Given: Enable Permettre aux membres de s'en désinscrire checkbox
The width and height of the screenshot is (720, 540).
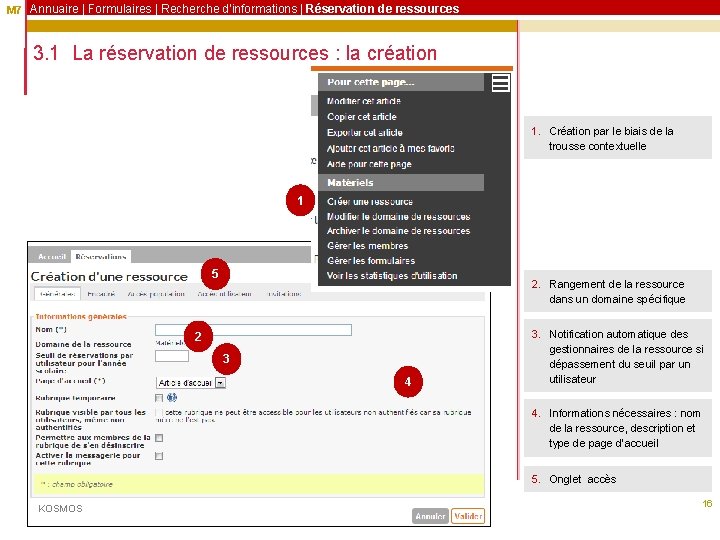Looking at the screenshot, I should coord(159,438).
